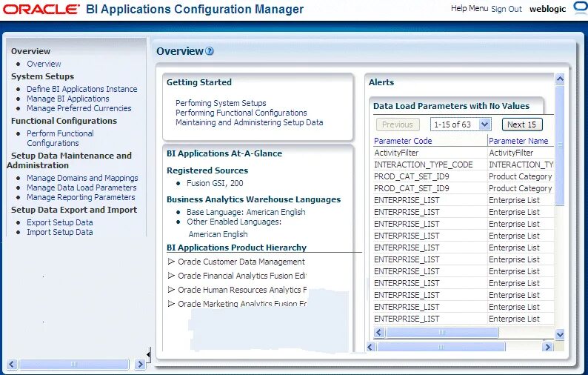Open Manage Data Load Parameters
Image resolution: width=588 pixels, height=375 pixels.
coord(81,187)
